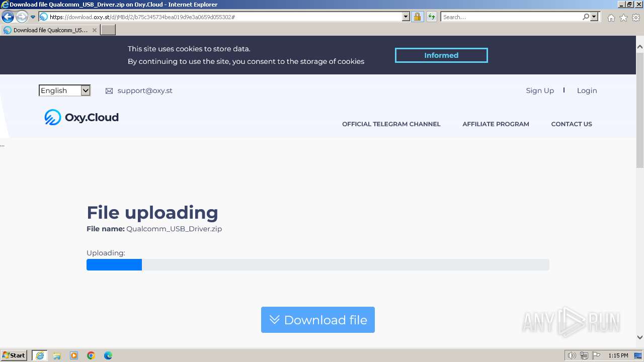
Task: Email support@oxy.st link
Action: click(x=145, y=90)
